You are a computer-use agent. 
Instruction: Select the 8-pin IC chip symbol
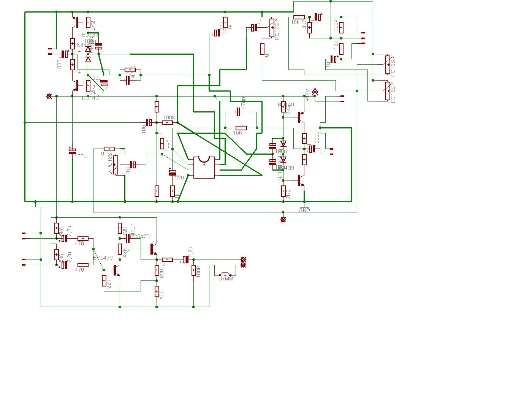pyautogui.click(x=204, y=167)
